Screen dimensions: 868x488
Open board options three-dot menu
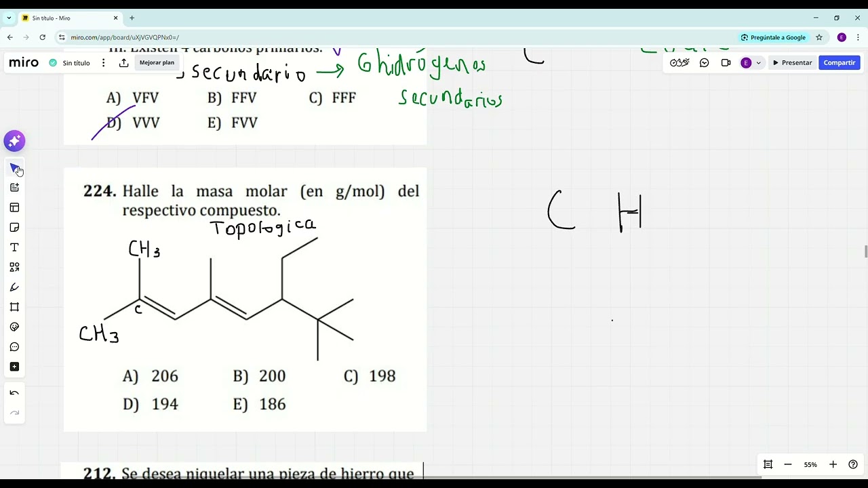coord(103,62)
